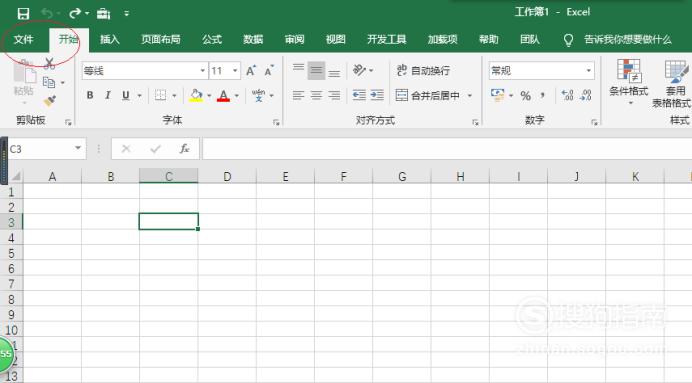Expand fill color dropdown arrow
Viewport: 692px width, 383px height.
209,95
